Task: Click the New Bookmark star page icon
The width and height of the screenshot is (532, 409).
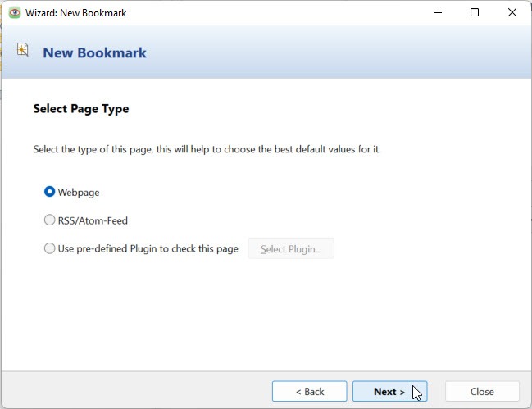Action: (22, 50)
